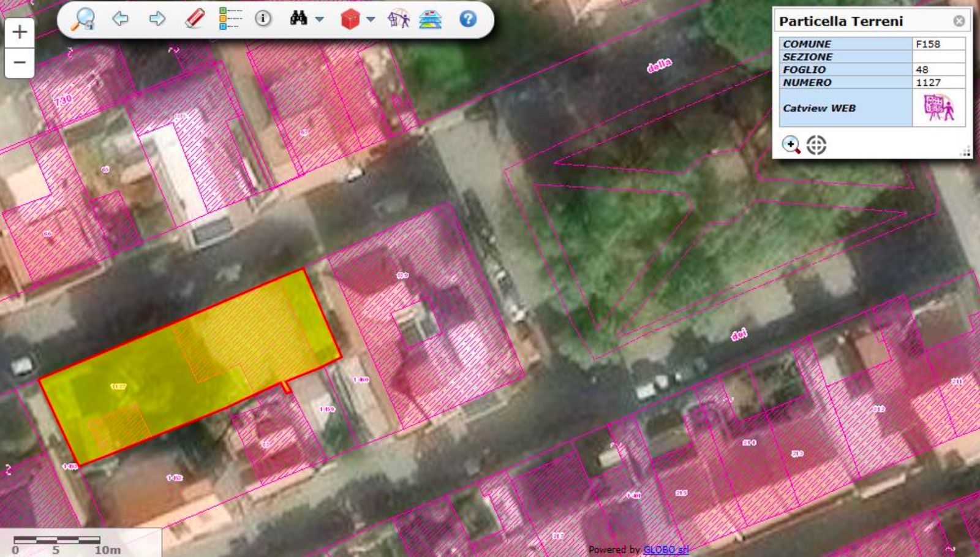The width and height of the screenshot is (980, 557).
Task: Close the Particella Terreni panel
Action: pos(959,21)
